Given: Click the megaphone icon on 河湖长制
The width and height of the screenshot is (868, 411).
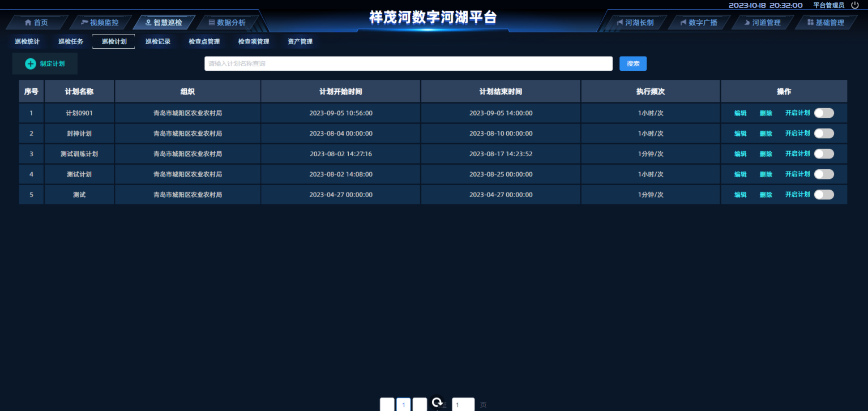Looking at the screenshot, I should point(620,23).
